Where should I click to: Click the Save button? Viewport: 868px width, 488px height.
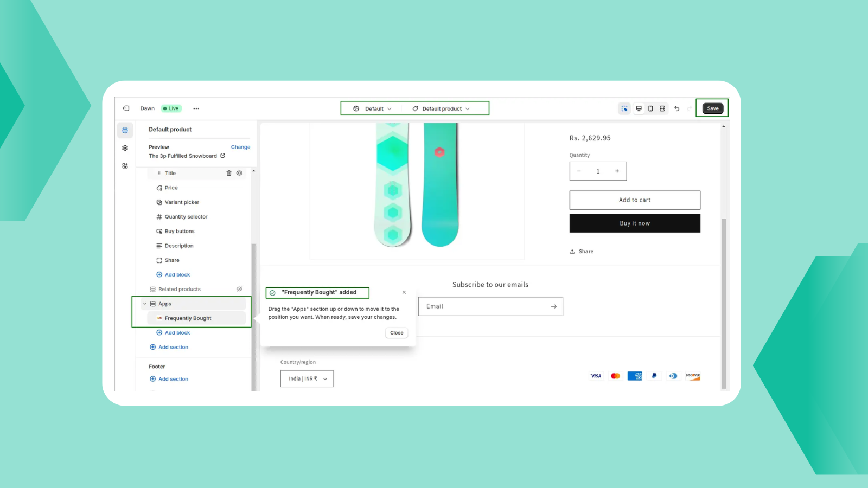point(712,108)
